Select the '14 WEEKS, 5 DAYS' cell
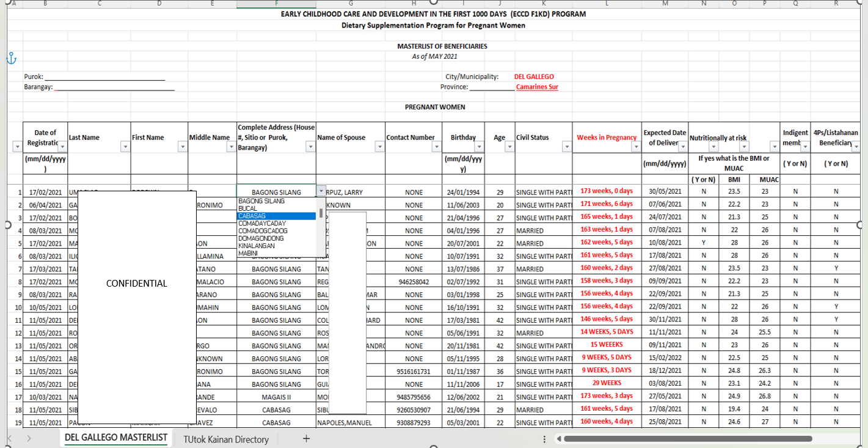The width and height of the screenshot is (868, 448). coord(607,332)
